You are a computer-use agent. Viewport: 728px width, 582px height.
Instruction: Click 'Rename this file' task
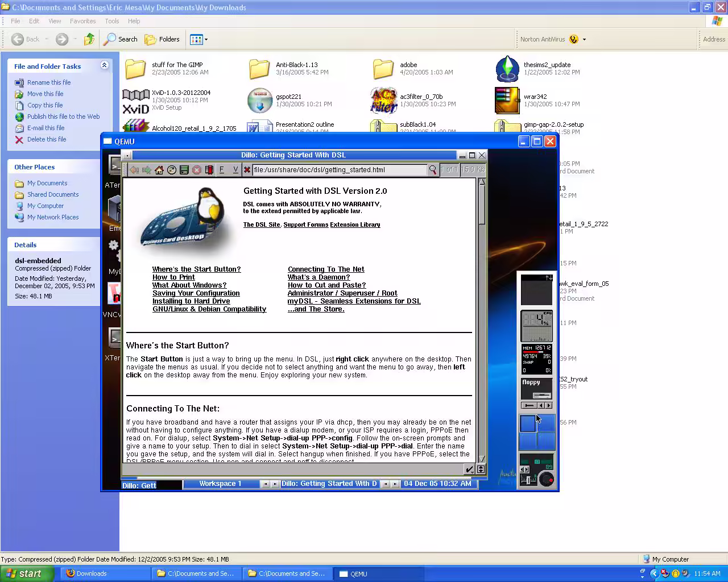pyautogui.click(x=49, y=82)
